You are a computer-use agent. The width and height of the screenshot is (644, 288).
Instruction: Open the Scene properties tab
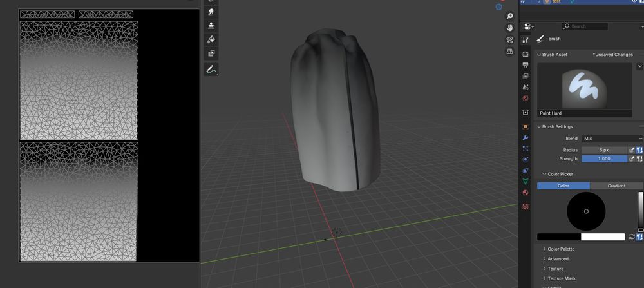tap(526, 88)
